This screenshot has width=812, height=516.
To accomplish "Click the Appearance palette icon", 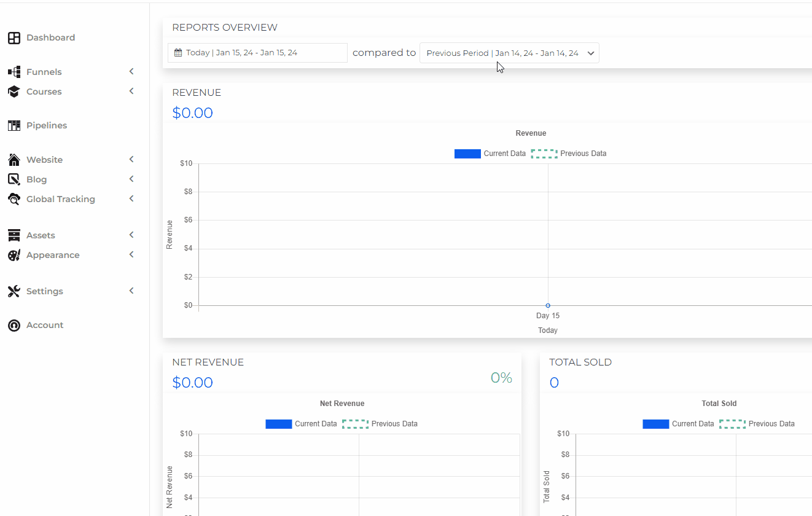I will (x=14, y=255).
